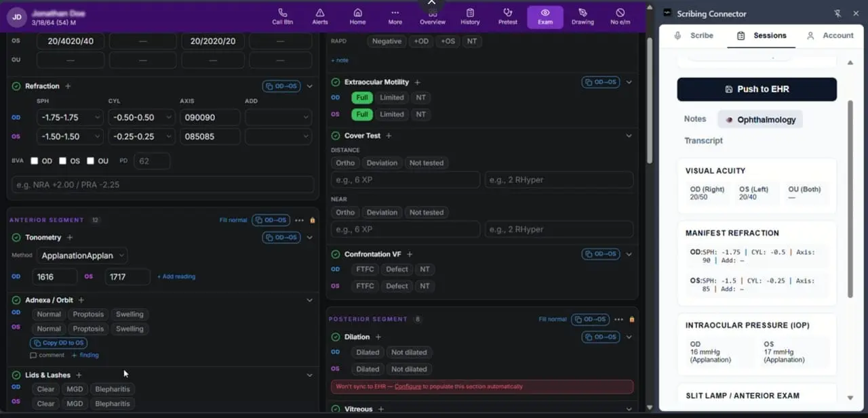868x418 pixels.
Task: Select Ortho under Cover Test Distance
Action: [345, 163]
